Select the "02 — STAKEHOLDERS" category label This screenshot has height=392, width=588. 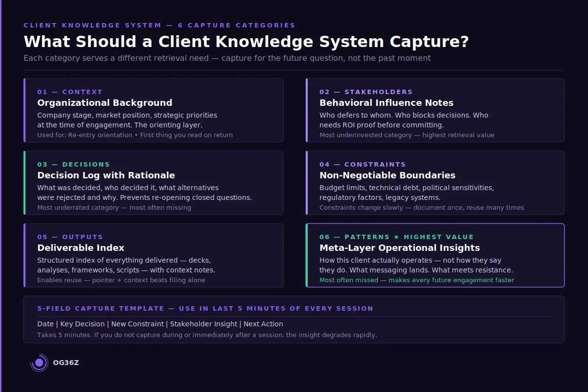366,92
